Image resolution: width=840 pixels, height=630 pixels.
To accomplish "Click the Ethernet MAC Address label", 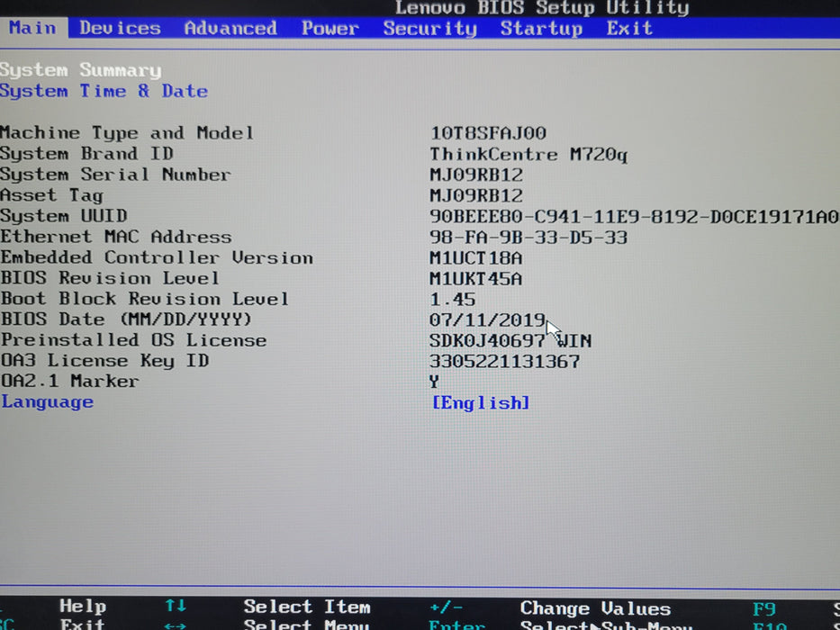I will tap(116, 237).
